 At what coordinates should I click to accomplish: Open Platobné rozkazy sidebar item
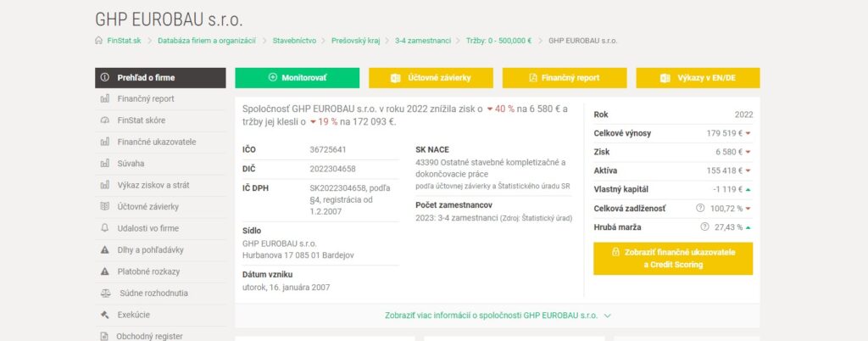click(160, 271)
